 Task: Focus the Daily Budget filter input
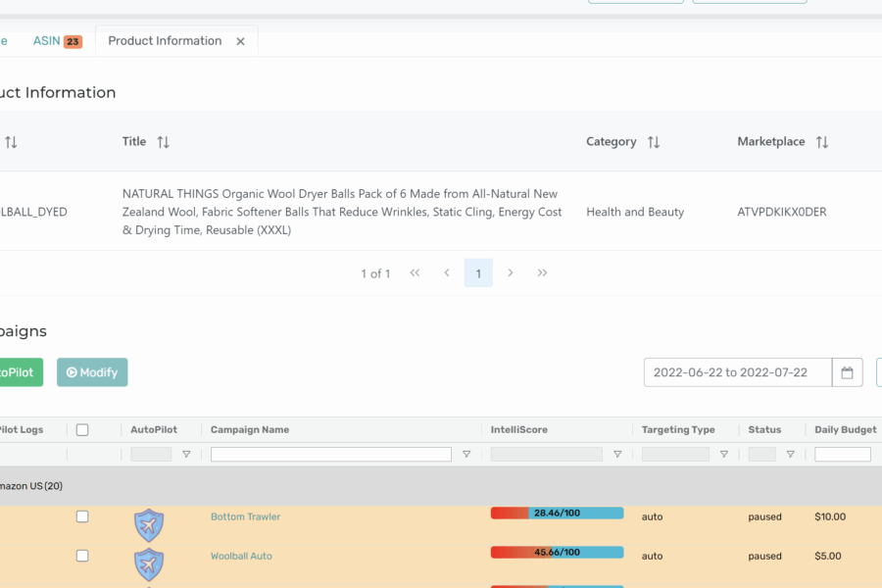tap(843, 454)
